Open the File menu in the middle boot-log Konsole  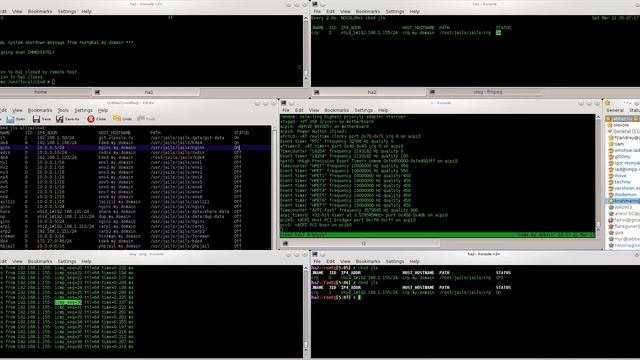click(x=286, y=110)
